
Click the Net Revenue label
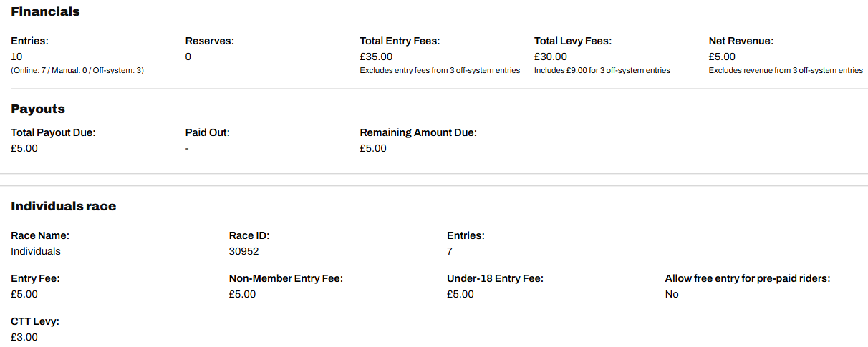click(x=741, y=41)
